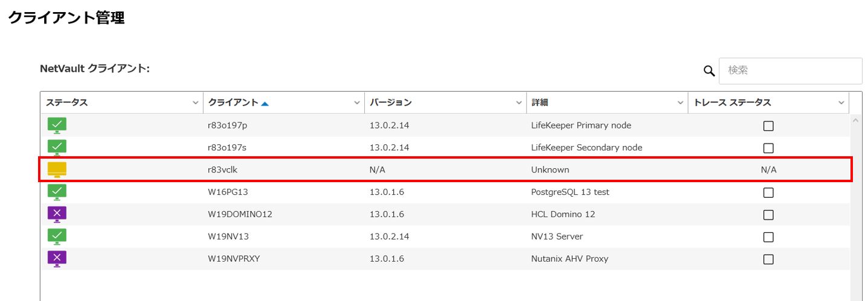This screenshot has height=301, width=868.
Task: Open the バージョン column filter dropdown
Action: coord(519,103)
